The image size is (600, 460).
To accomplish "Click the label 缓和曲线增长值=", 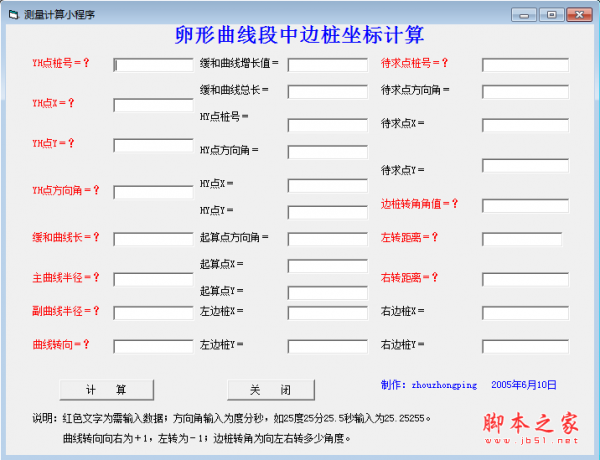I will coord(239,63).
